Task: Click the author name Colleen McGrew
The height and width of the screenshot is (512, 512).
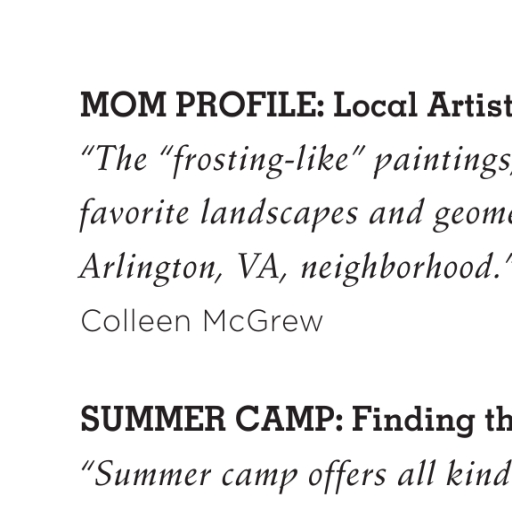Action: [x=202, y=321]
